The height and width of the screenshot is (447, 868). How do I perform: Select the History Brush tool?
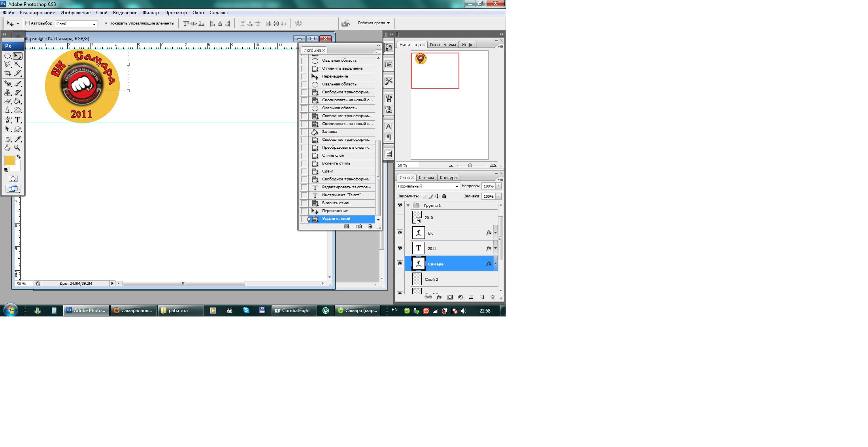(x=17, y=92)
